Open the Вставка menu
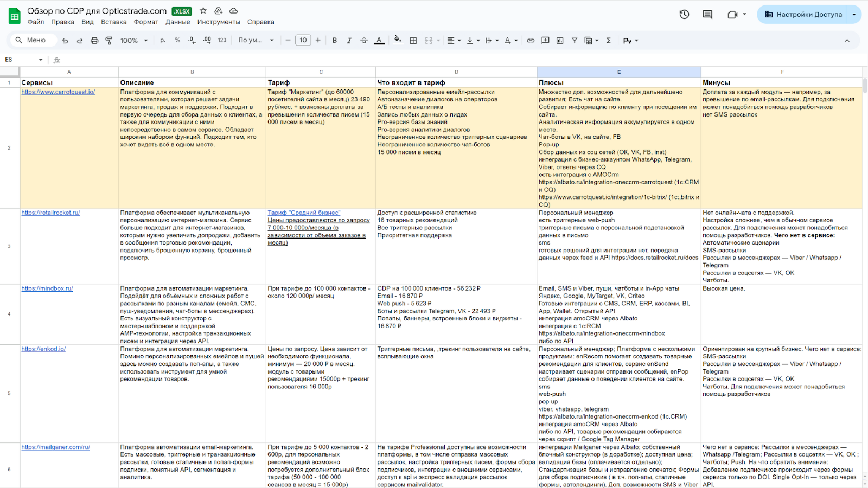This screenshot has width=868, height=488. point(113,22)
